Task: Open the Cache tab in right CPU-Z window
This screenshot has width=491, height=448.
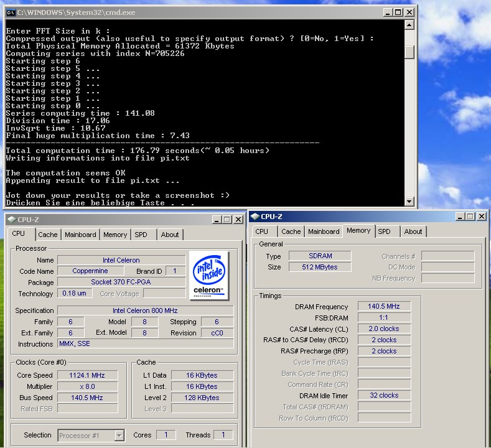Action: click(291, 231)
